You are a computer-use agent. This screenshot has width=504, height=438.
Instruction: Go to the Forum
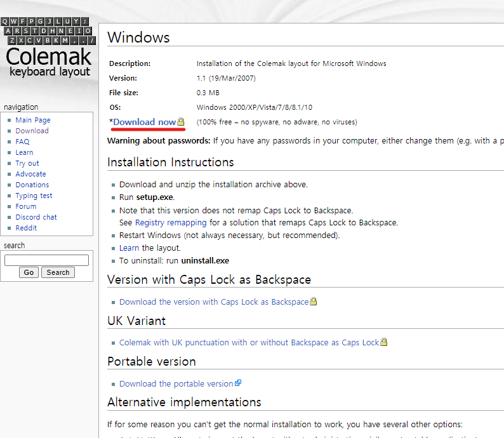(26, 206)
